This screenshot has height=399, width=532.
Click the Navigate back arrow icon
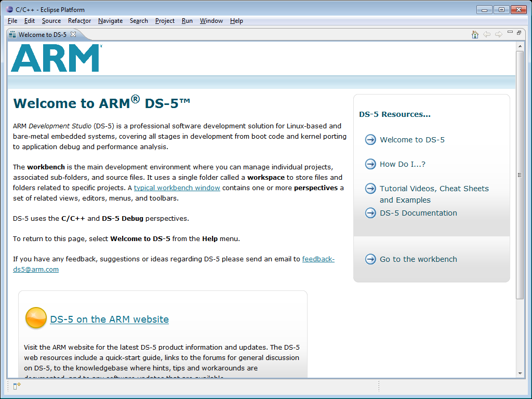(x=487, y=34)
